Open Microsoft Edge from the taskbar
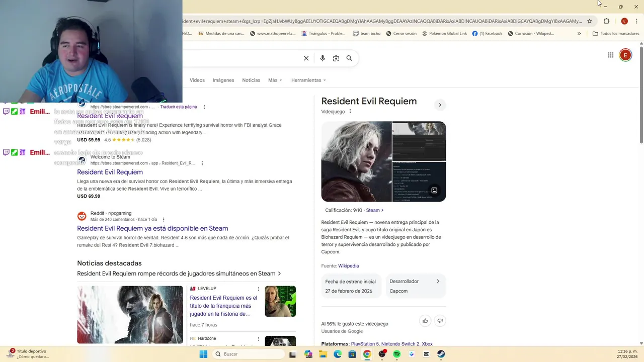644x362 pixels. pos(338,354)
